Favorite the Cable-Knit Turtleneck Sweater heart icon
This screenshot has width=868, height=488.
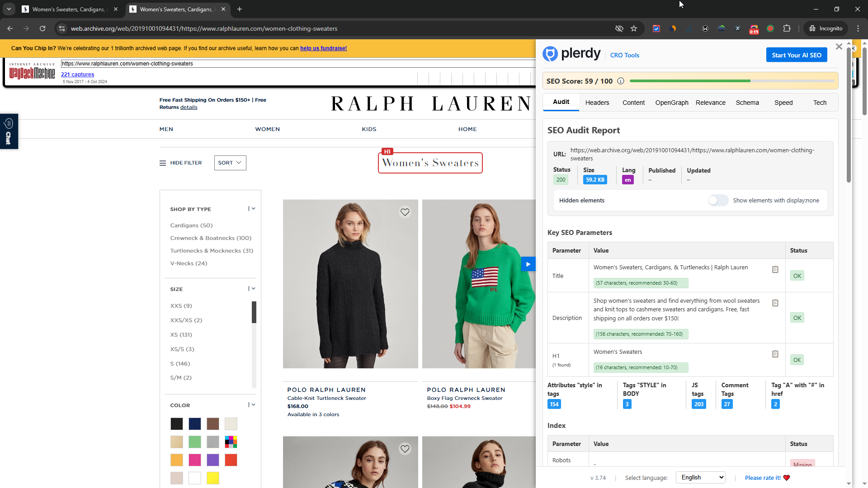[x=405, y=212]
